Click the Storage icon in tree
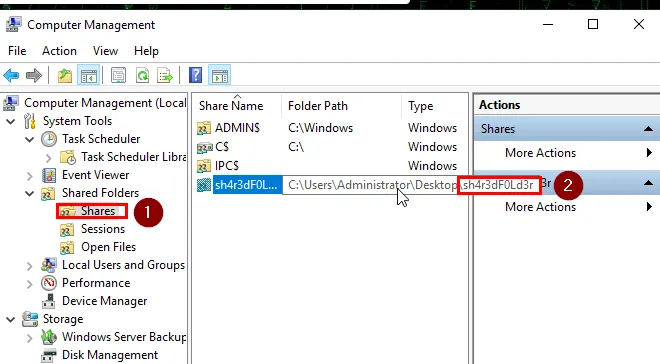The width and height of the screenshot is (660, 364). point(30,319)
